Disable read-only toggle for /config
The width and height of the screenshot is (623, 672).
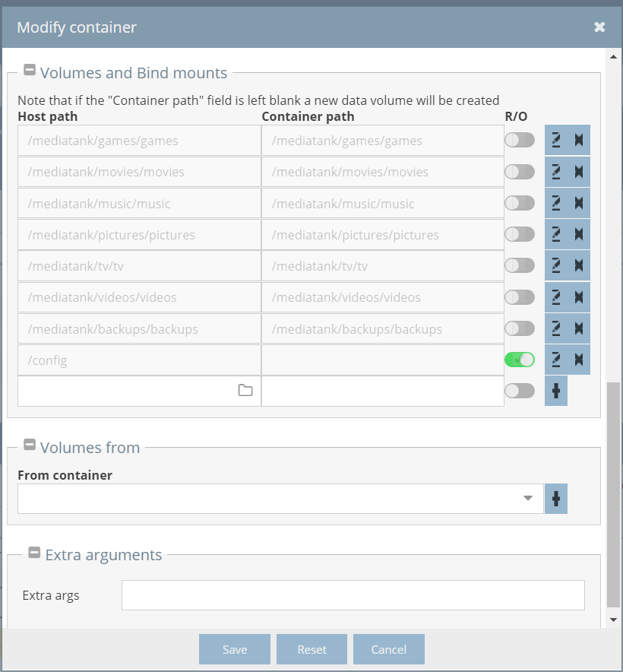click(520, 360)
